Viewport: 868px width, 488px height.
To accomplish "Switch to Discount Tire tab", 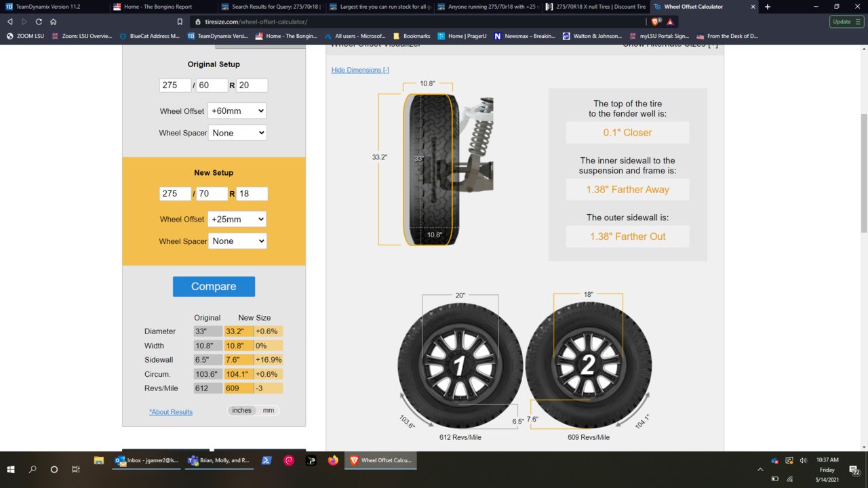I will pos(597,7).
